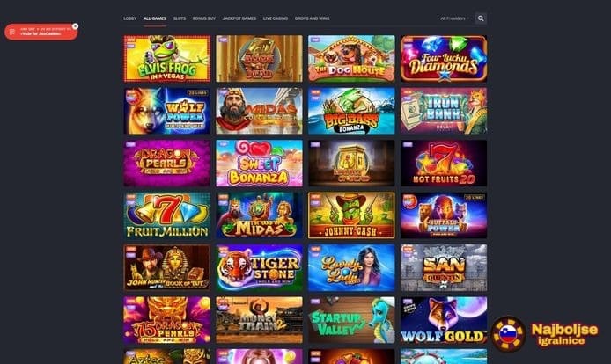Open Hot Fruits 20 game

coord(444,164)
